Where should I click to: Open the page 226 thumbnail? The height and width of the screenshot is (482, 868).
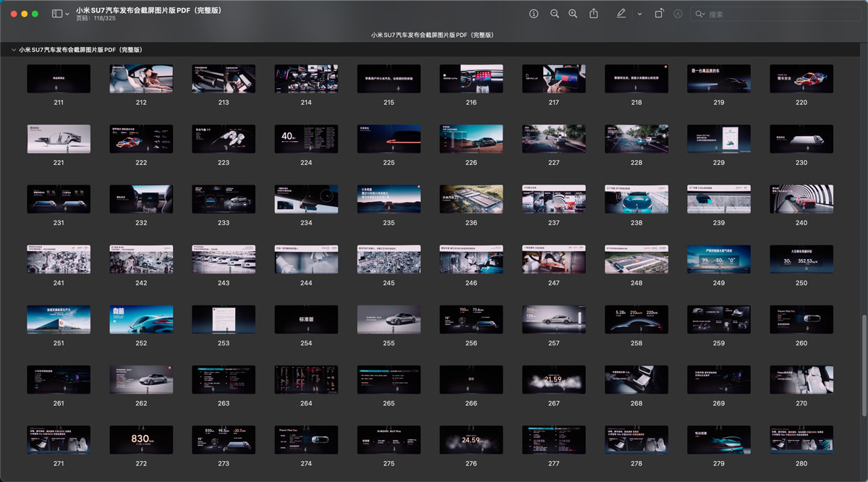pos(472,139)
